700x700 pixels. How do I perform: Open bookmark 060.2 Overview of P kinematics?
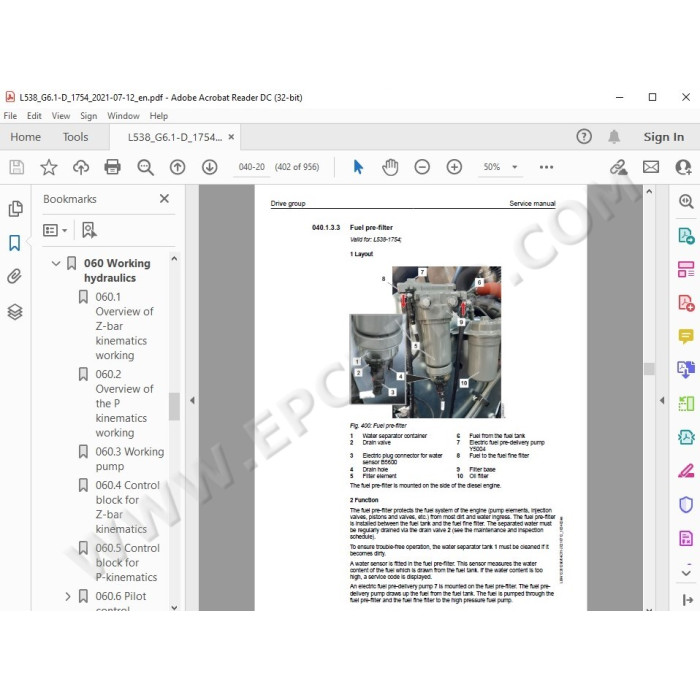(124, 403)
